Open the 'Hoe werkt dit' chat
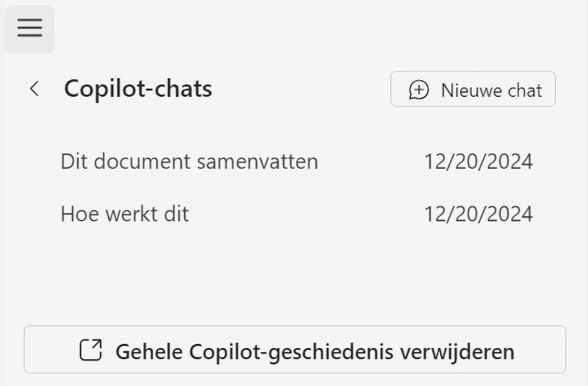This screenshot has height=386, width=588. point(125,214)
